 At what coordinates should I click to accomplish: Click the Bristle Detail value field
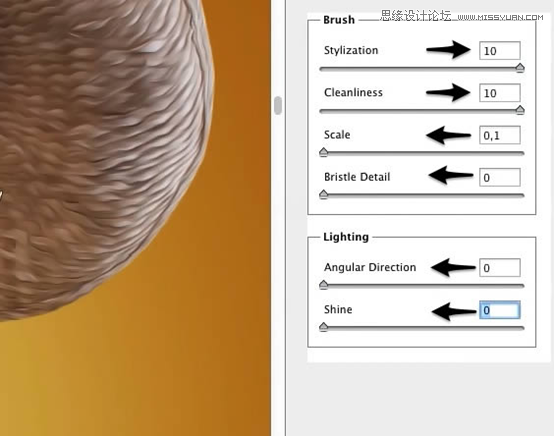click(500, 177)
